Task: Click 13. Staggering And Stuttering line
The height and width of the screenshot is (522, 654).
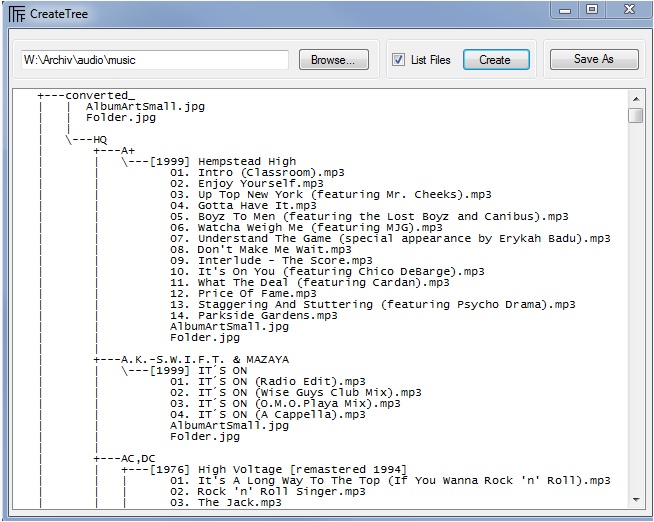Action: (373, 305)
